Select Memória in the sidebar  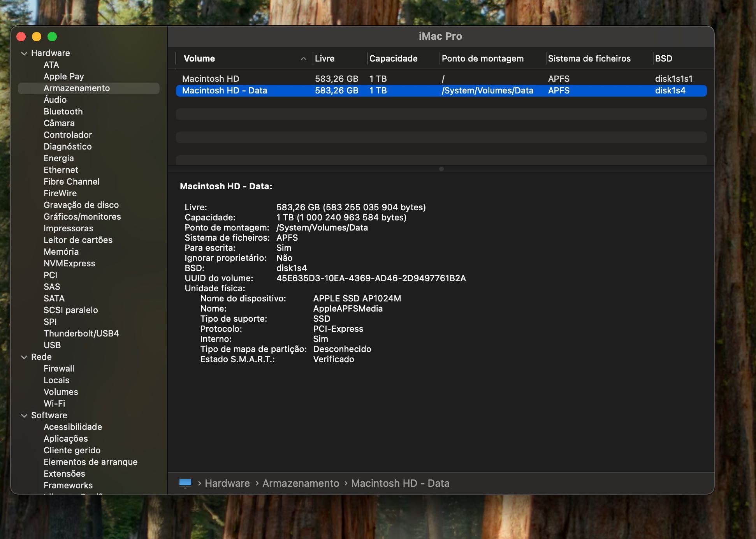[x=61, y=252]
